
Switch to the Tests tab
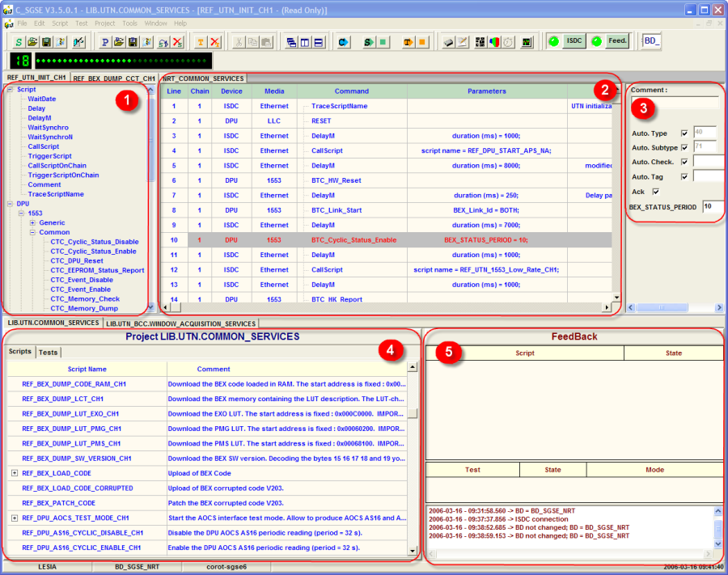click(48, 353)
